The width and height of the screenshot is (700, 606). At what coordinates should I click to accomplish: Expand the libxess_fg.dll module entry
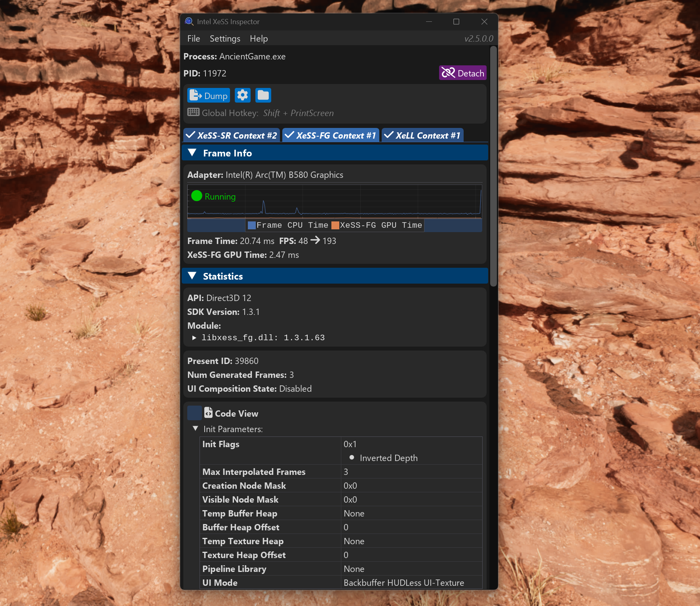(194, 337)
